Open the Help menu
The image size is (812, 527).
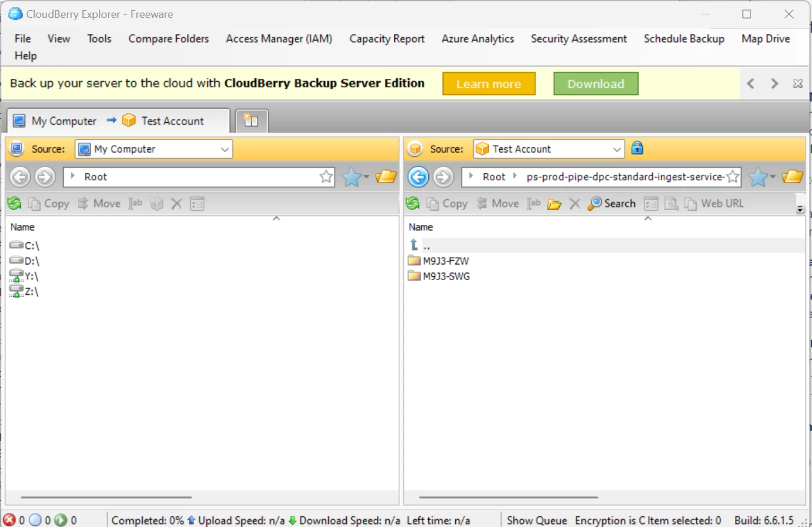(x=25, y=56)
